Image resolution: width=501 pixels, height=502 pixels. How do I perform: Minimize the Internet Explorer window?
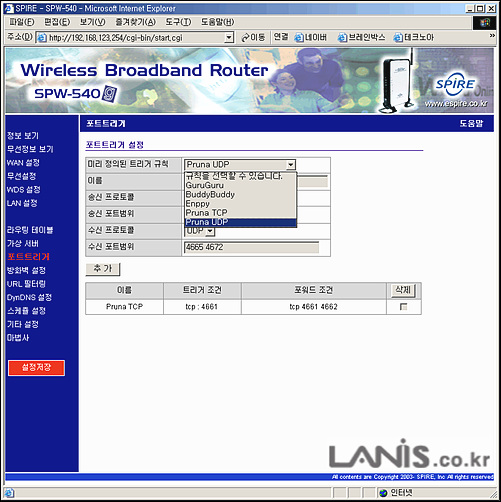pyautogui.click(x=469, y=9)
